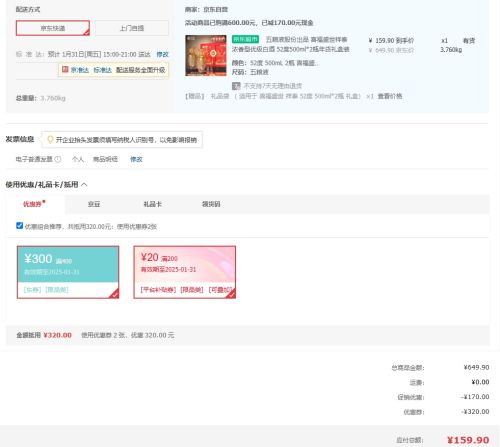500x447 pixels.
Task: Click the info icon beside 电子普通发票
Action: pos(58,159)
